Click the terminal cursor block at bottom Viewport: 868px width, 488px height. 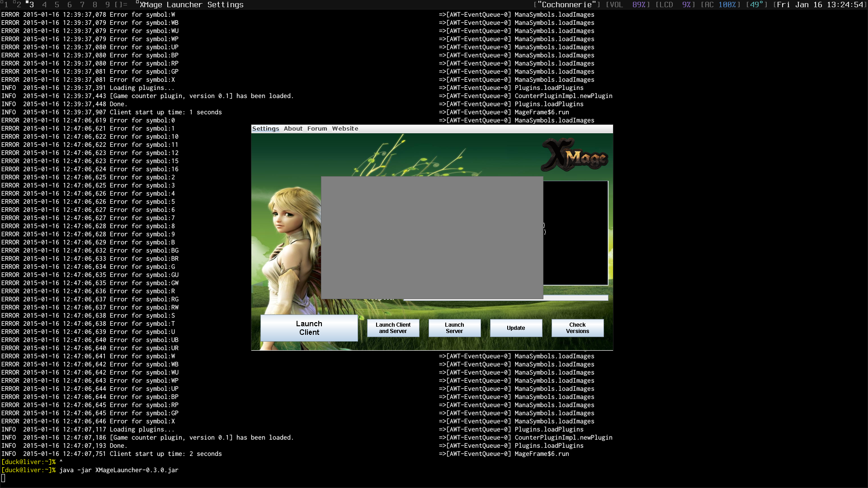click(x=3, y=479)
